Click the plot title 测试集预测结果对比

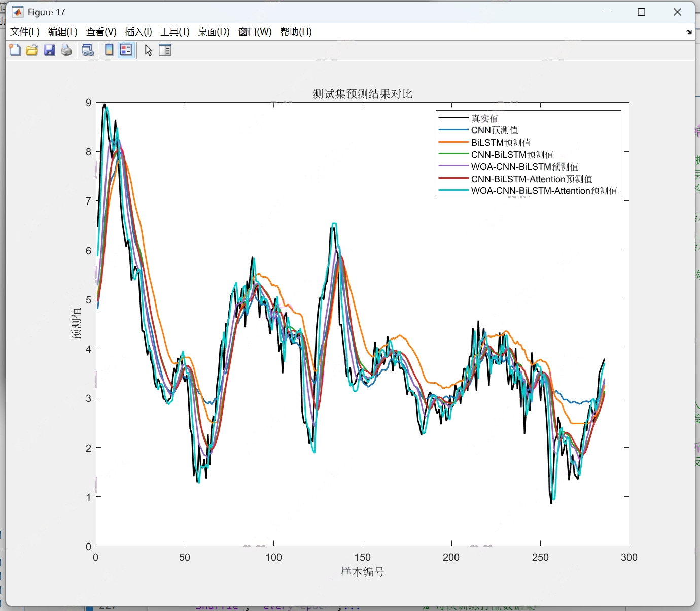coord(363,94)
